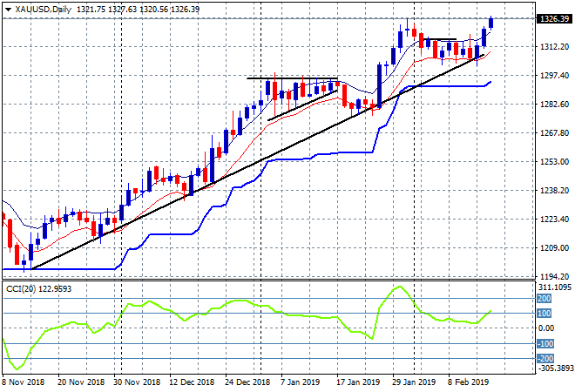575x392 pixels.
Task: Click the small triangle before XAUUSD,Daily
Action: click(8, 10)
